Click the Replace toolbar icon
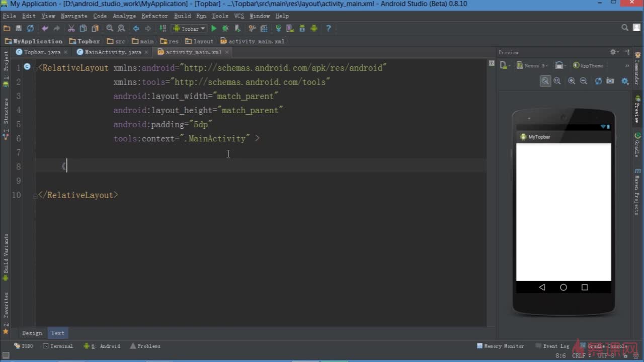This screenshot has height=362, width=644. (121, 28)
